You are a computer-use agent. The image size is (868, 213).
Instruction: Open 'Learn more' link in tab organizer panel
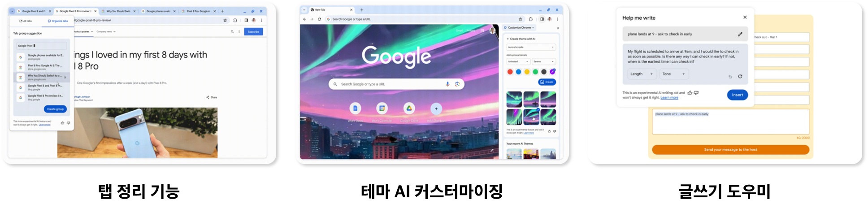point(44,125)
